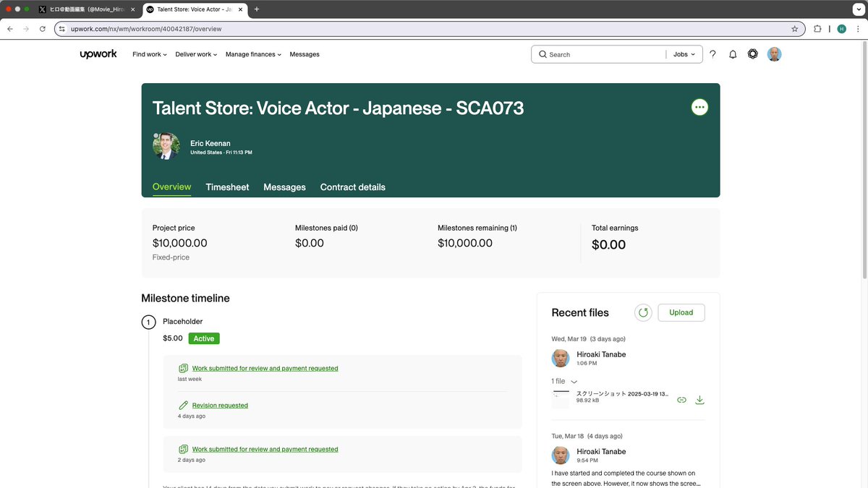Open last week's work submitted link
The image size is (868, 488).
(265, 368)
